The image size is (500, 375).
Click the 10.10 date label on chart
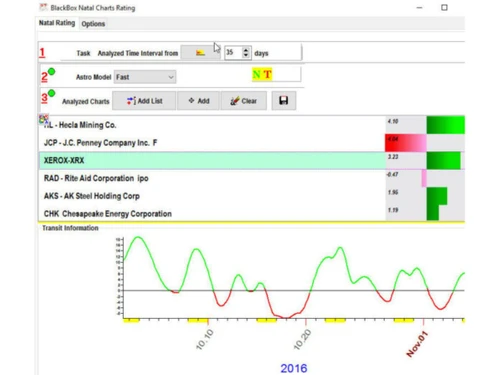(x=204, y=339)
